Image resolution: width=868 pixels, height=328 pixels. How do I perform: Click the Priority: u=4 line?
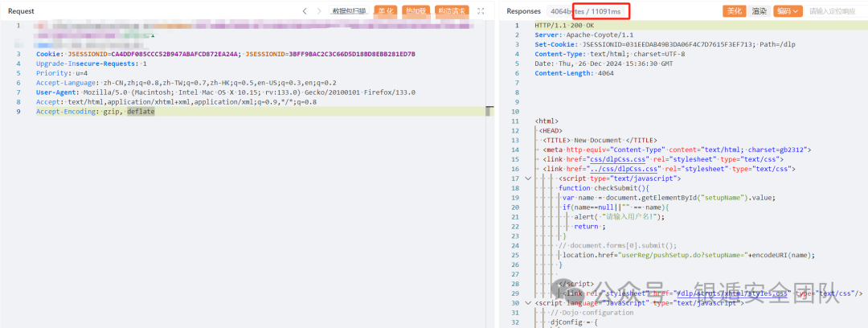[x=62, y=73]
